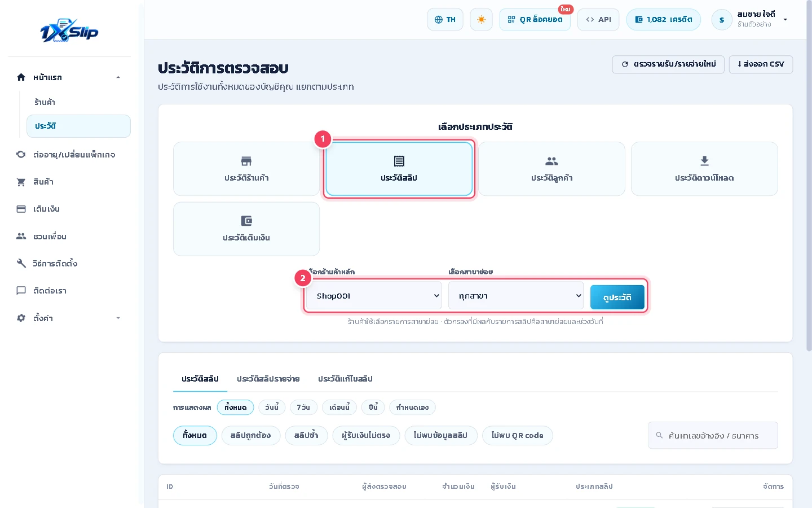This screenshot has height=508, width=812.
Task: Click the ชวนเพื่อน people icon
Action: 21,237
